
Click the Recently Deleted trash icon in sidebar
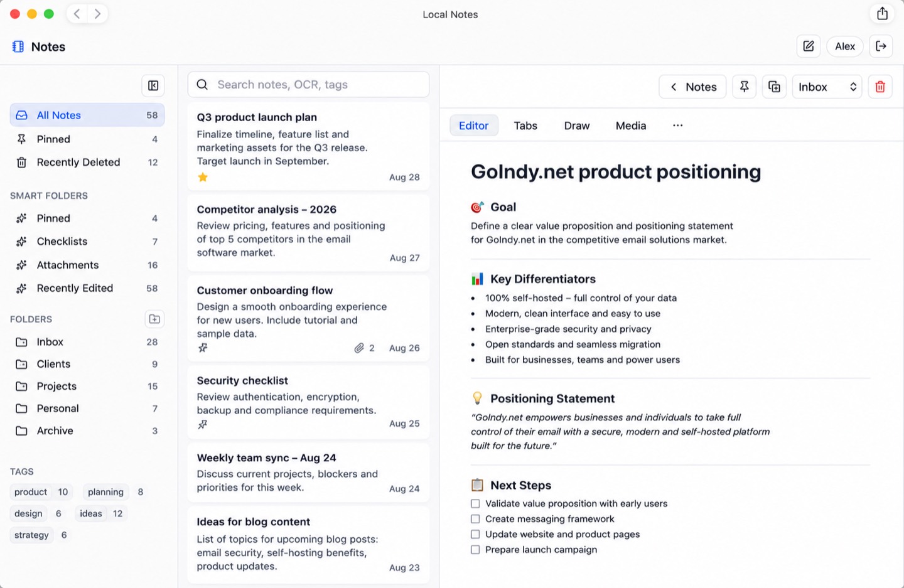point(21,163)
